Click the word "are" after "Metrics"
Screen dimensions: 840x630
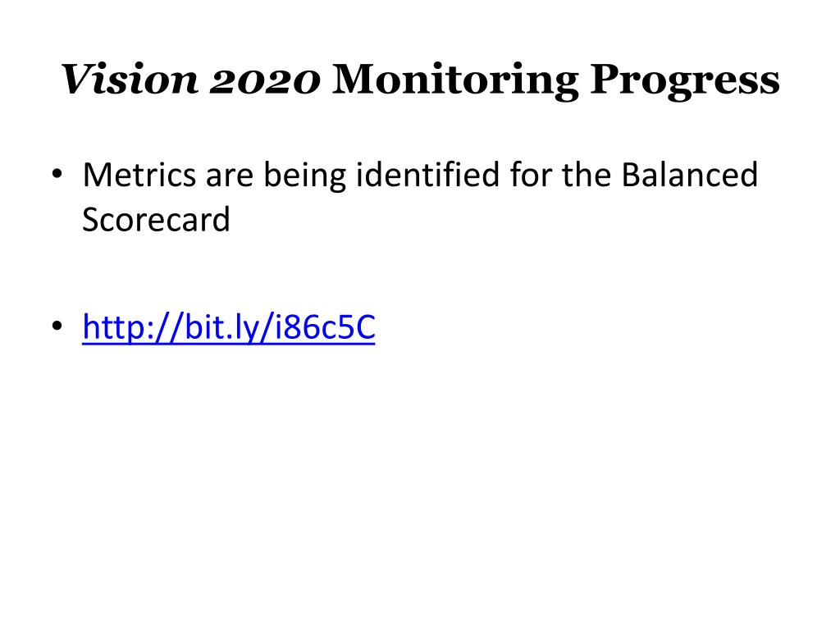click(x=230, y=178)
